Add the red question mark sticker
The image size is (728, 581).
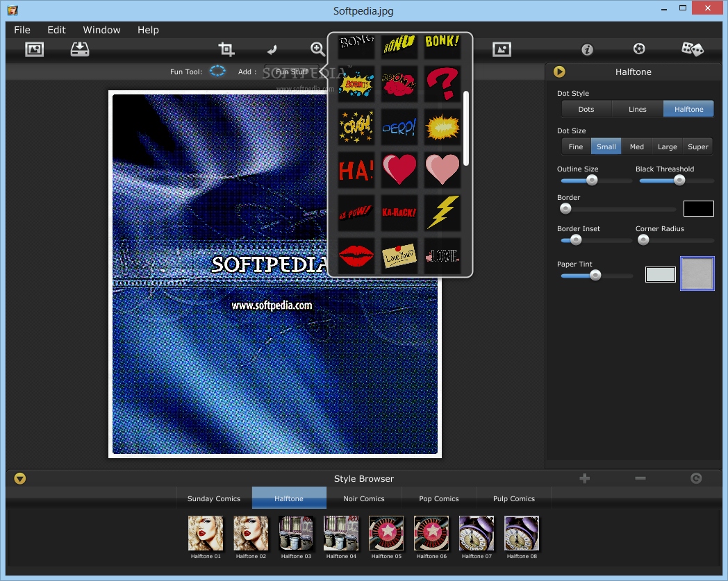442,84
